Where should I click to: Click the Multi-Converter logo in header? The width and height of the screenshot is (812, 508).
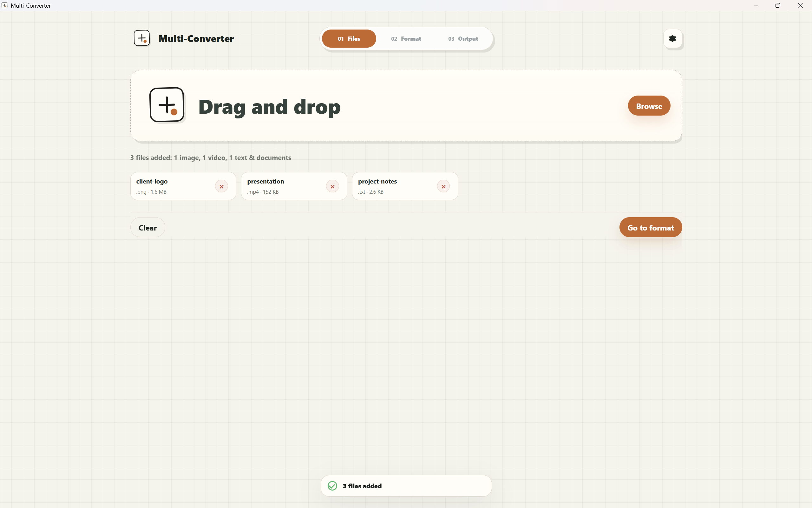[141, 38]
